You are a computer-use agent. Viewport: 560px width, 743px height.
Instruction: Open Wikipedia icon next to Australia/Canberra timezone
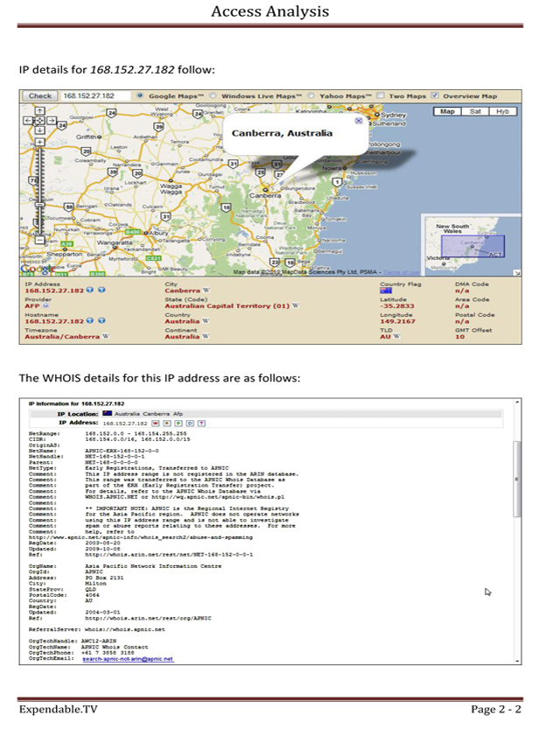pos(106,336)
